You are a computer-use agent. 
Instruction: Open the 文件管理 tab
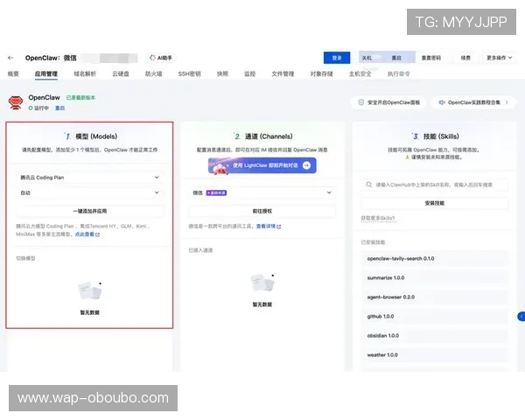283,73
